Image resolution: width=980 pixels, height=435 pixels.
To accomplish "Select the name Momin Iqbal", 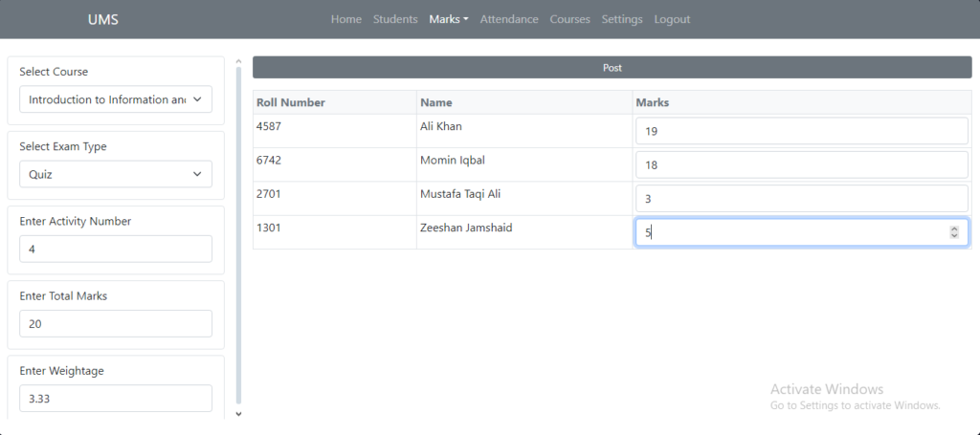I will 453,161.
